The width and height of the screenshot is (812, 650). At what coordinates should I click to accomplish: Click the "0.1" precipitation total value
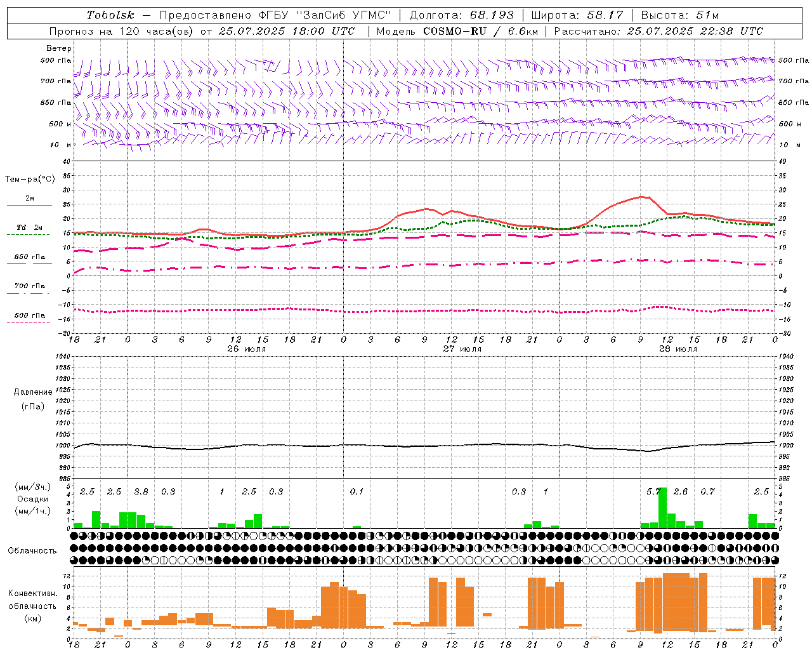pyautogui.click(x=357, y=491)
